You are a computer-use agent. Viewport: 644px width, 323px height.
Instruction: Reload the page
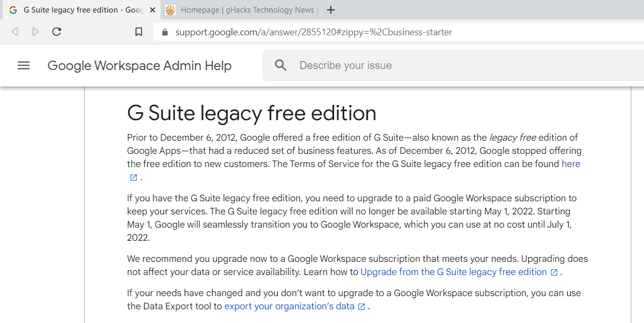57,32
